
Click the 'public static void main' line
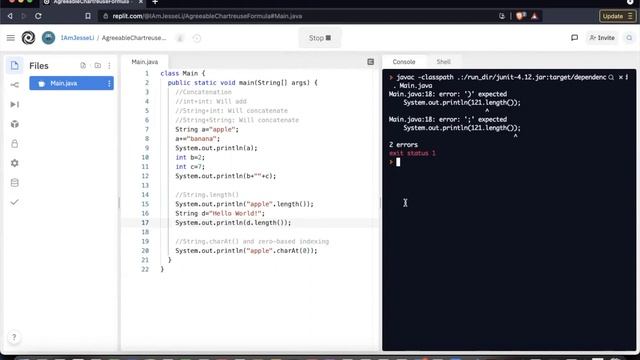coord(242,83)
